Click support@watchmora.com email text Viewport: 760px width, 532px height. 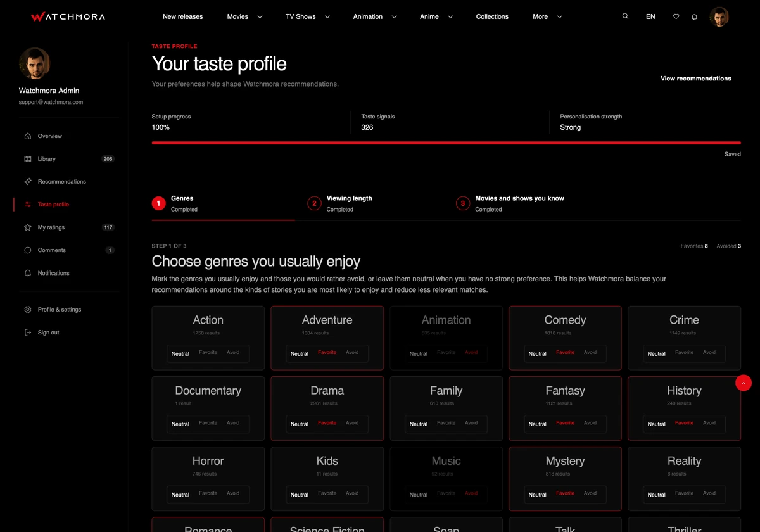tap(51, 102)
